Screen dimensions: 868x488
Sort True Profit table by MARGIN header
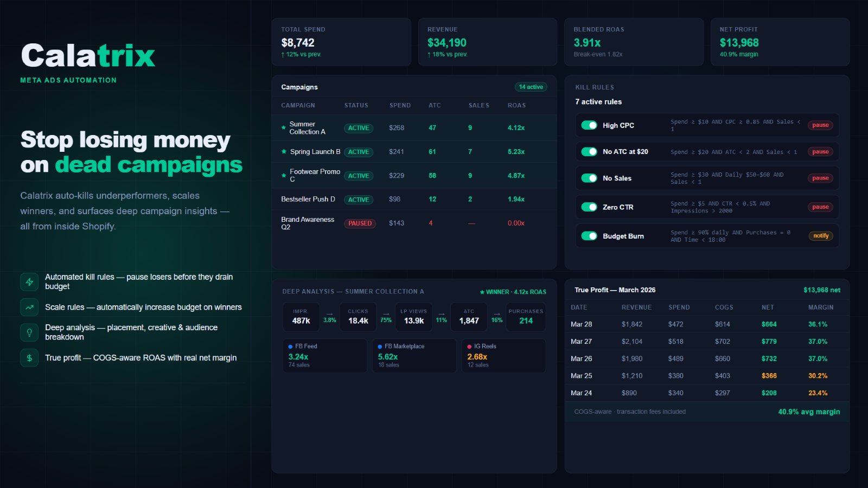[x=821, y=307]
